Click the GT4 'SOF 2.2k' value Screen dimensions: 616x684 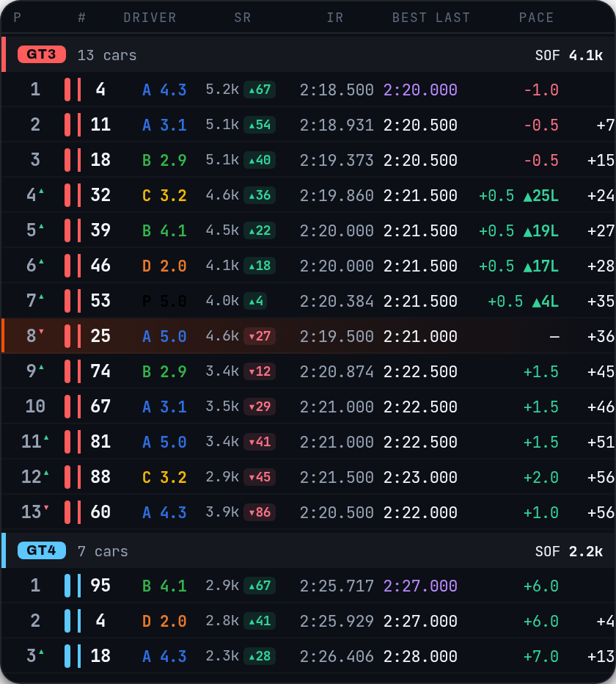pos(569,551)
